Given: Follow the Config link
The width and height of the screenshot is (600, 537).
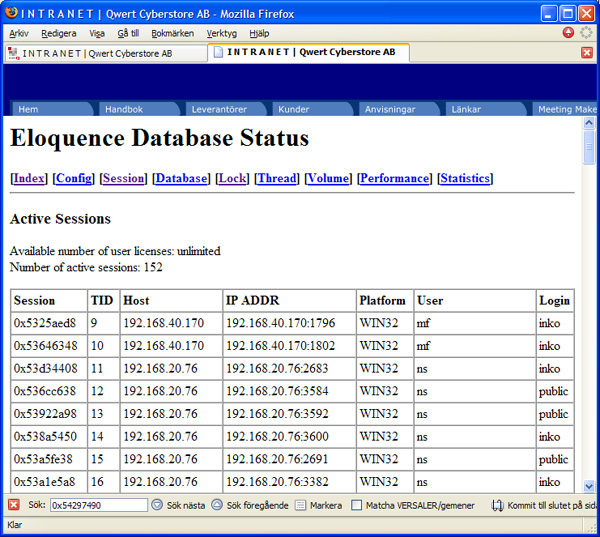Looking at the screenshot, I should pos(73,178).
